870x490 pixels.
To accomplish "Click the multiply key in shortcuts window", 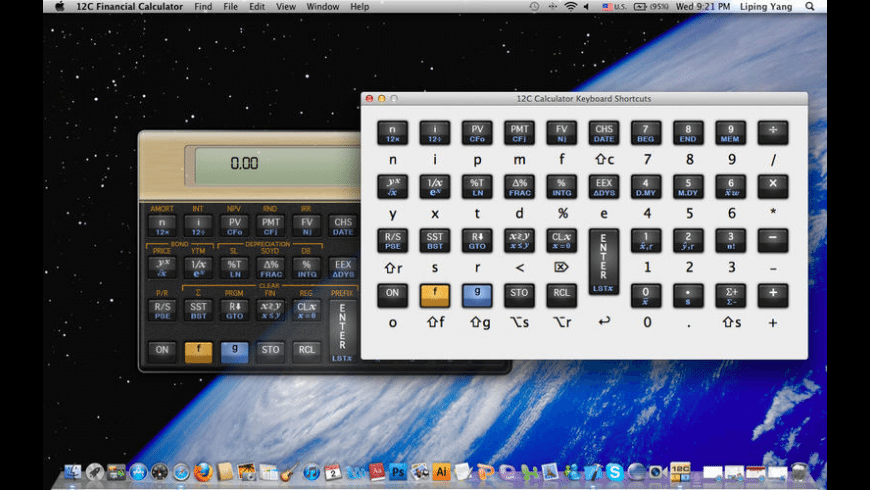I will coord(773,186).
